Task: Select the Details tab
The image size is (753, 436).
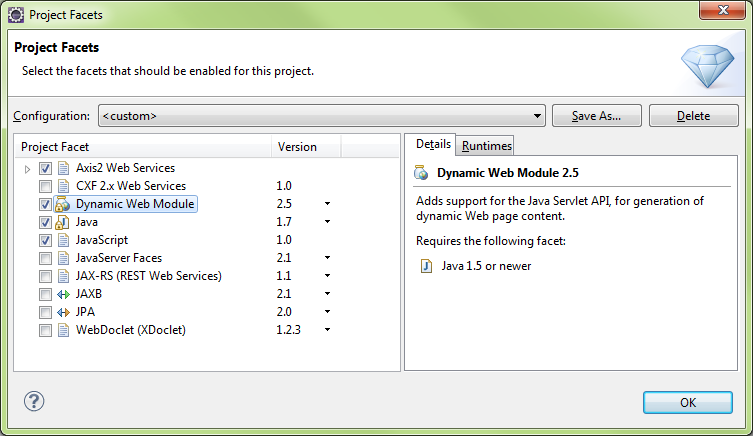Action: 433,145
